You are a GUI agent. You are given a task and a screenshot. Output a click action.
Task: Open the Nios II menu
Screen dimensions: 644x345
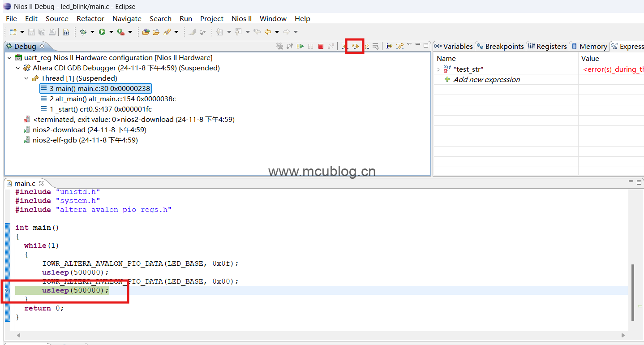click(242, 18)
